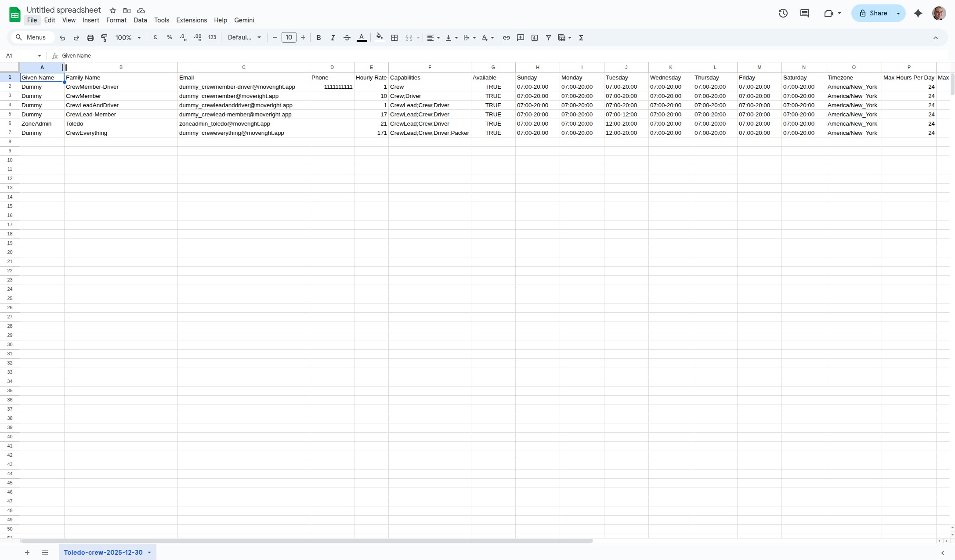Insert link with chain icon
Screen dimensions: 955x560
(x=506, y=38)
